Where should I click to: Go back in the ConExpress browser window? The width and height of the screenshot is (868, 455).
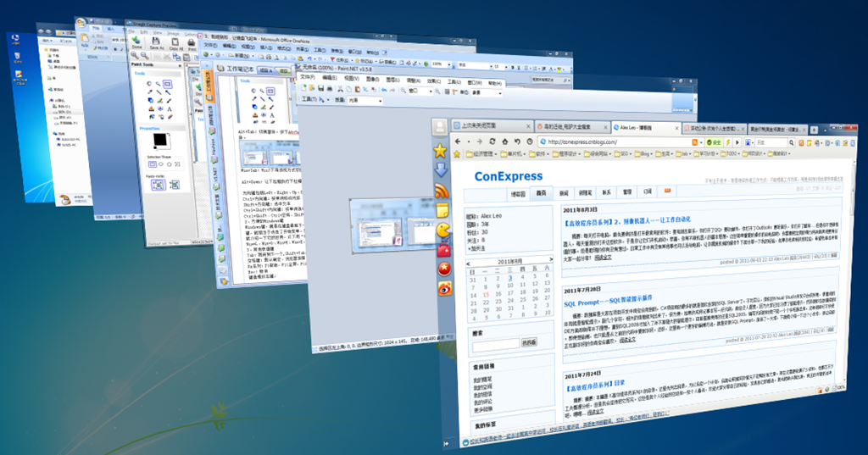pyautogui.click(x=457, y=141)
